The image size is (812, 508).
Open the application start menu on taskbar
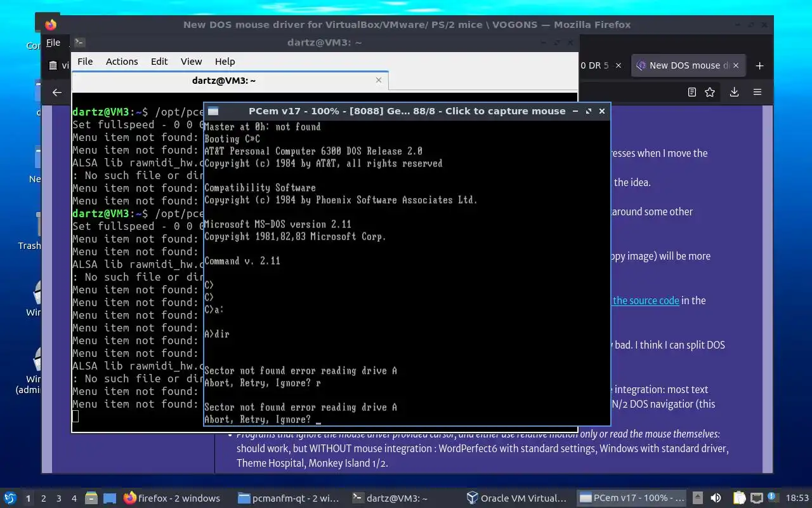point(10,498)
